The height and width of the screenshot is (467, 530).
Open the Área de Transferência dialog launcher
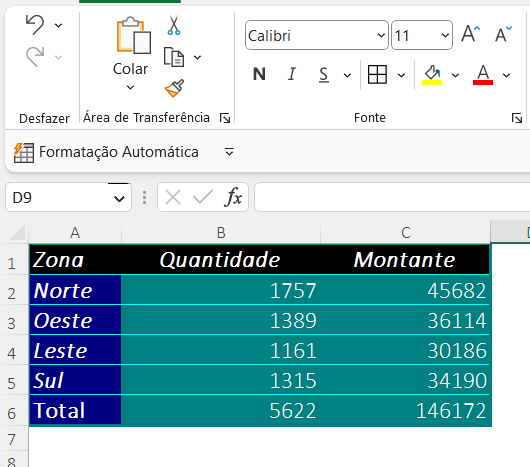click(x=225, y=118)
